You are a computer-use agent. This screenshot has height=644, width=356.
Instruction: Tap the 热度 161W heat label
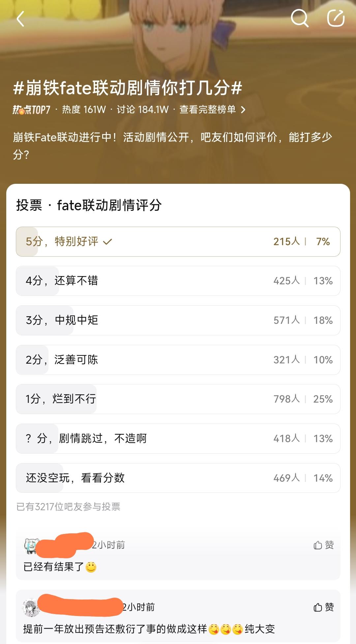[x=84, y=110]
